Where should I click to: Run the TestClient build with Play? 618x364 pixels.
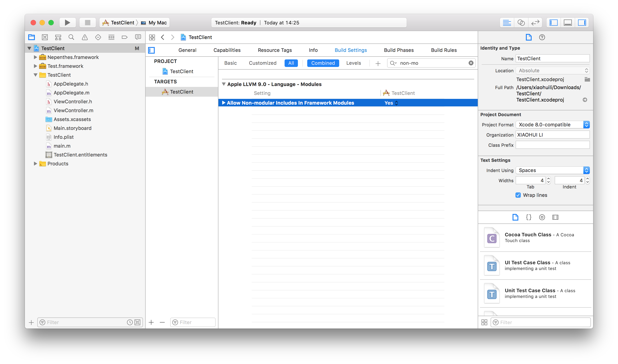[67, 23]
